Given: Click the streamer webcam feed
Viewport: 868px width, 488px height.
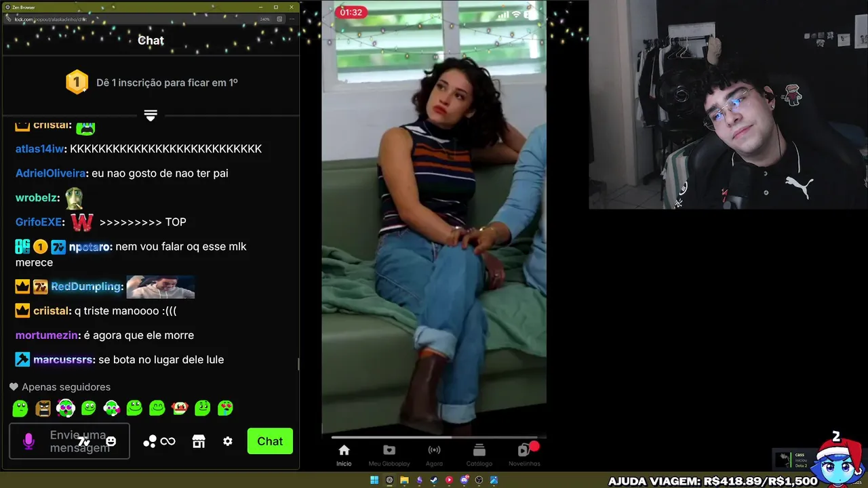Looking at the screenshot, I should (x=728, y=104).
